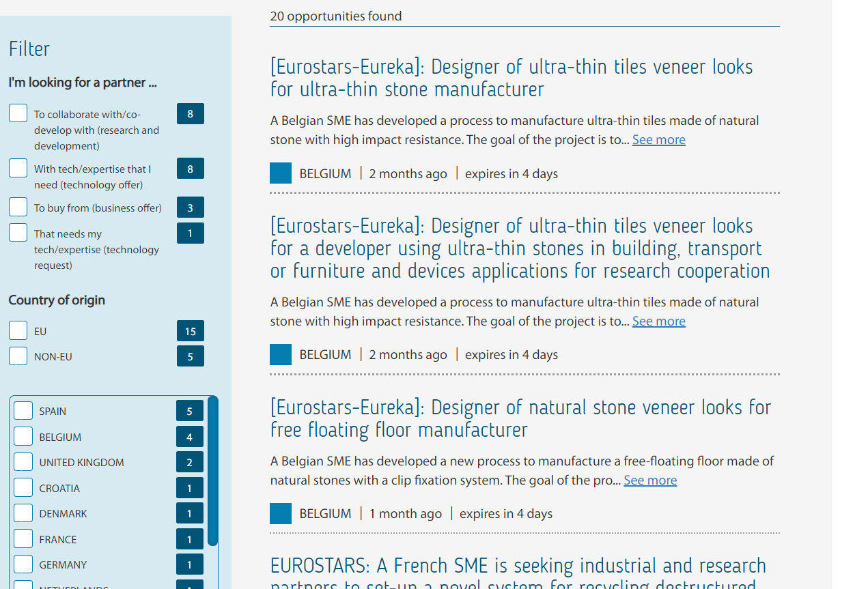The width and height of the screenshot is (868, 589).
Task: Click the country list scrollbar thumb
Action: (x=213, y=471)
